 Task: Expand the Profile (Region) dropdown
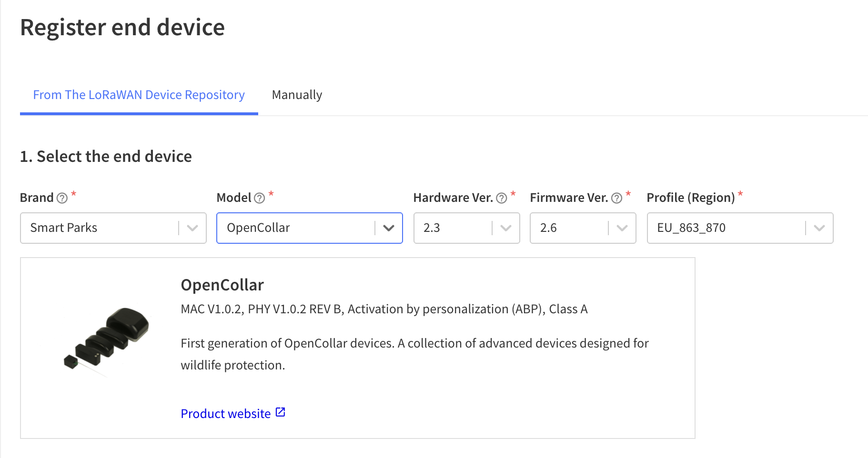(818, 228)
